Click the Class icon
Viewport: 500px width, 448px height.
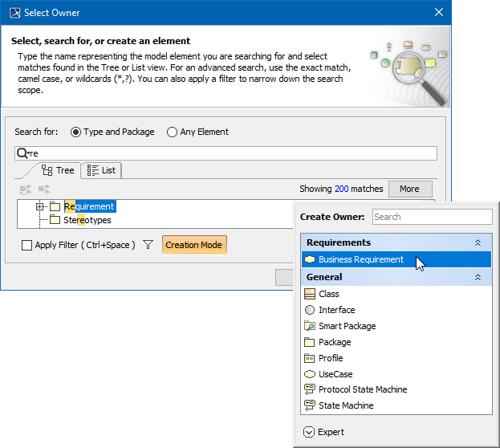[x=310, y=294]
